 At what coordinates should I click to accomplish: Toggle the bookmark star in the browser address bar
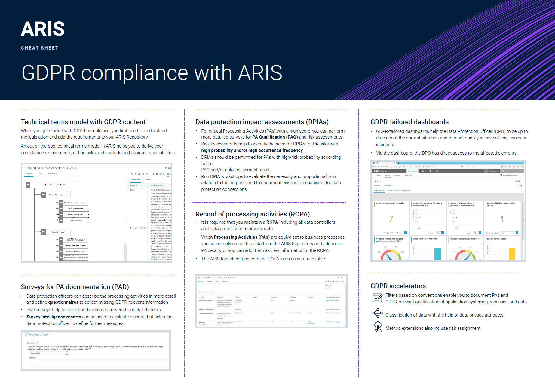coord(502,167)
